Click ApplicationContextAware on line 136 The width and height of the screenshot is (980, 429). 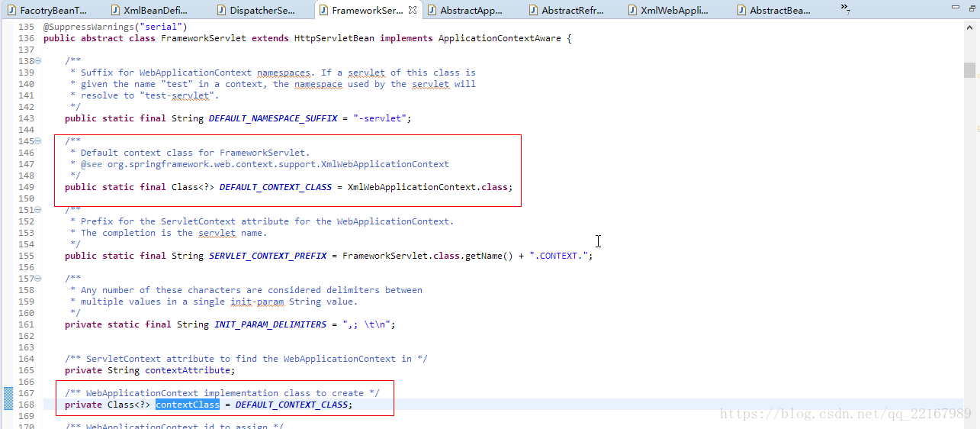(x=500, y=38)
